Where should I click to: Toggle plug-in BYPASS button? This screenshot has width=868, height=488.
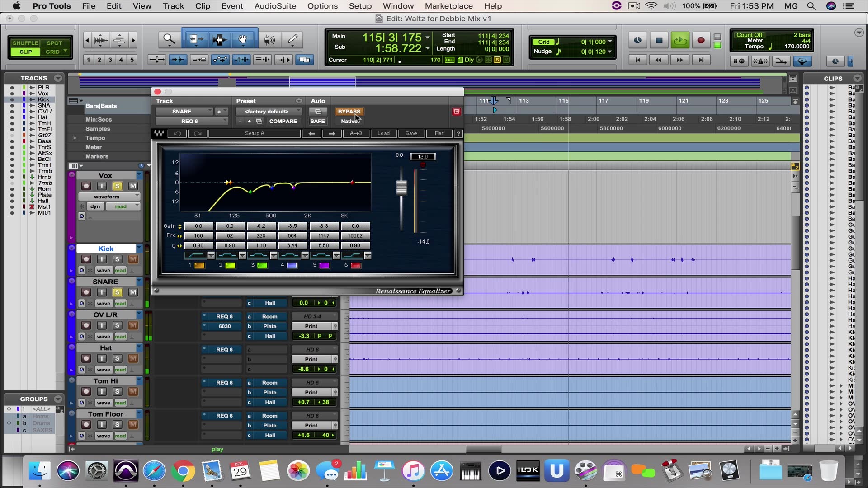(x=349, y=112)
